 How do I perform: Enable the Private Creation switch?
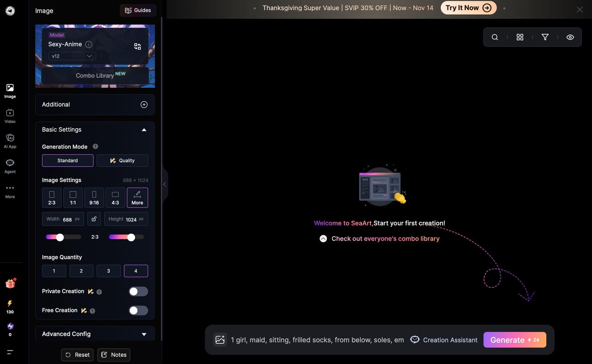(138, 291)
